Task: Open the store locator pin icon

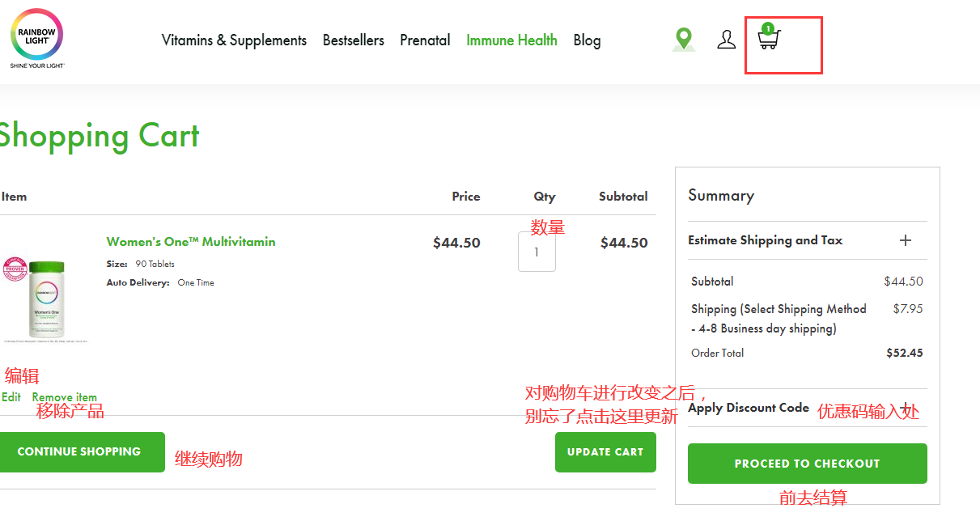Action: [x=684, y=39]
